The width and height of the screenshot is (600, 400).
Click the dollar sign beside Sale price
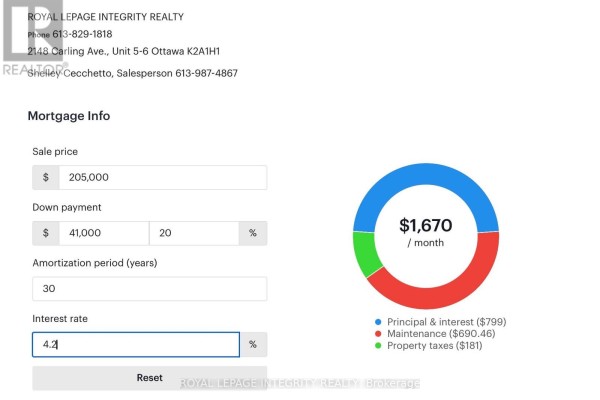pos(46,177)
